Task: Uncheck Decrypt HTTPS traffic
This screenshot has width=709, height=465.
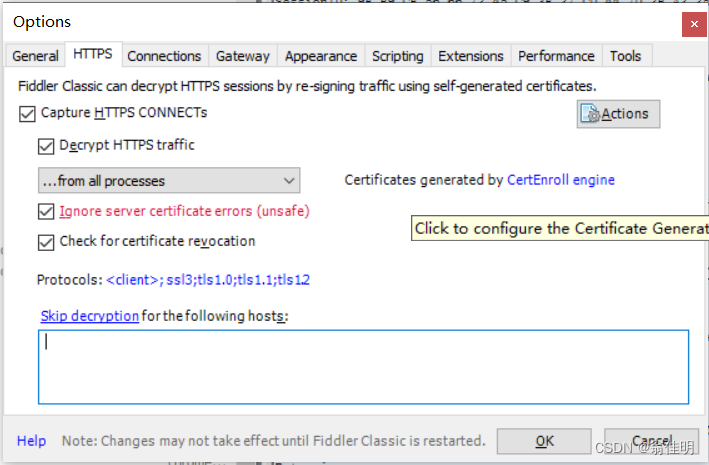Action: (46, 147)
